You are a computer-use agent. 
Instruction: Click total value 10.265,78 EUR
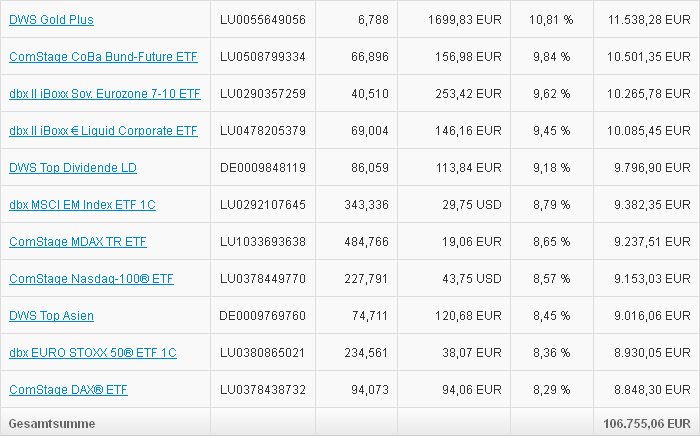pos(649,94)
